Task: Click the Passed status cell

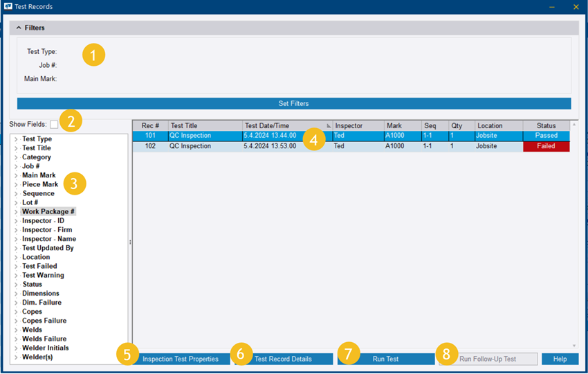Action: coord(546,136)
